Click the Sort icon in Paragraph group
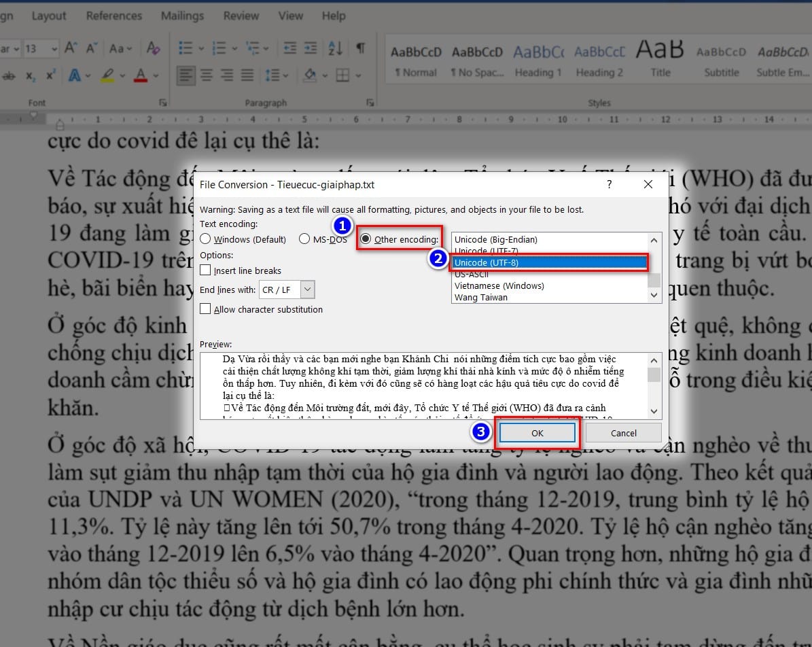 coord(333,48)
